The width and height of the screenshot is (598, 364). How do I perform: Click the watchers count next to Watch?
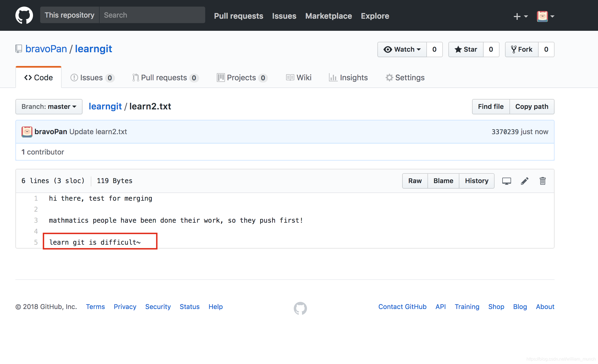434,49
